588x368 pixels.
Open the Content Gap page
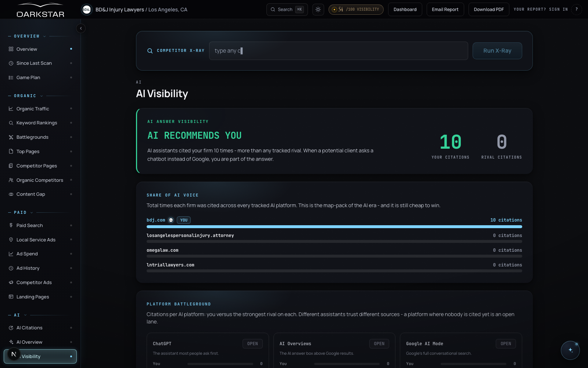tap(40, 194)
